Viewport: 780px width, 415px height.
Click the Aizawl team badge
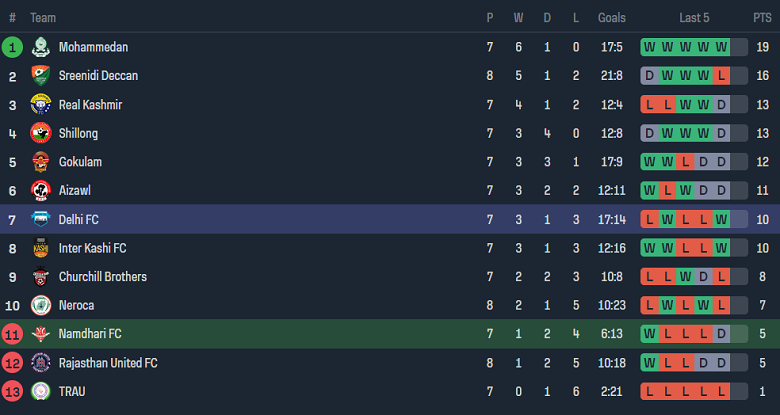click(41, 190)
